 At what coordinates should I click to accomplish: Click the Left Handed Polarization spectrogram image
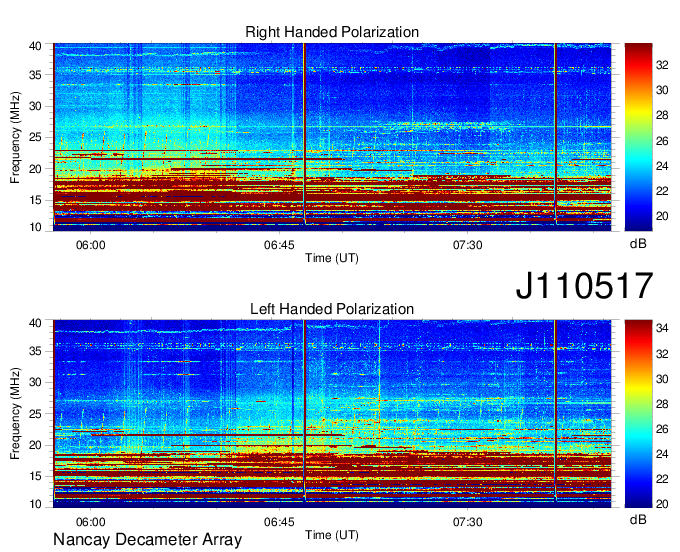point(332,414)
